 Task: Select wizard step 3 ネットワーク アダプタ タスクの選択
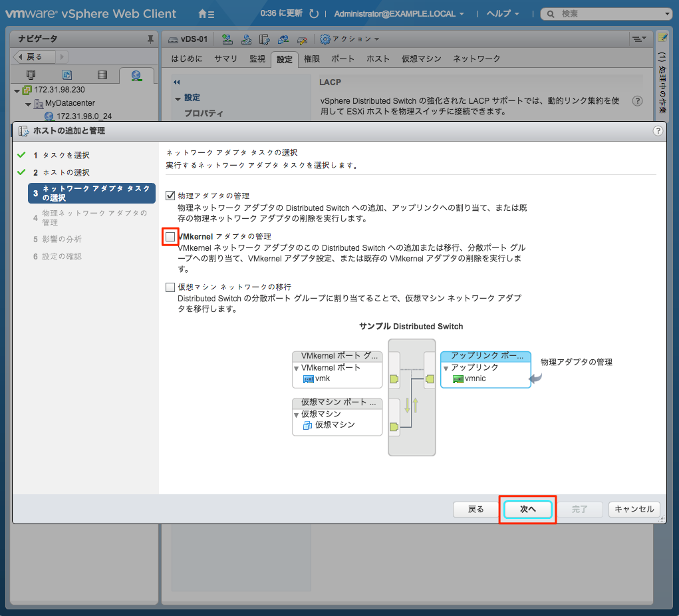point(92,193)
